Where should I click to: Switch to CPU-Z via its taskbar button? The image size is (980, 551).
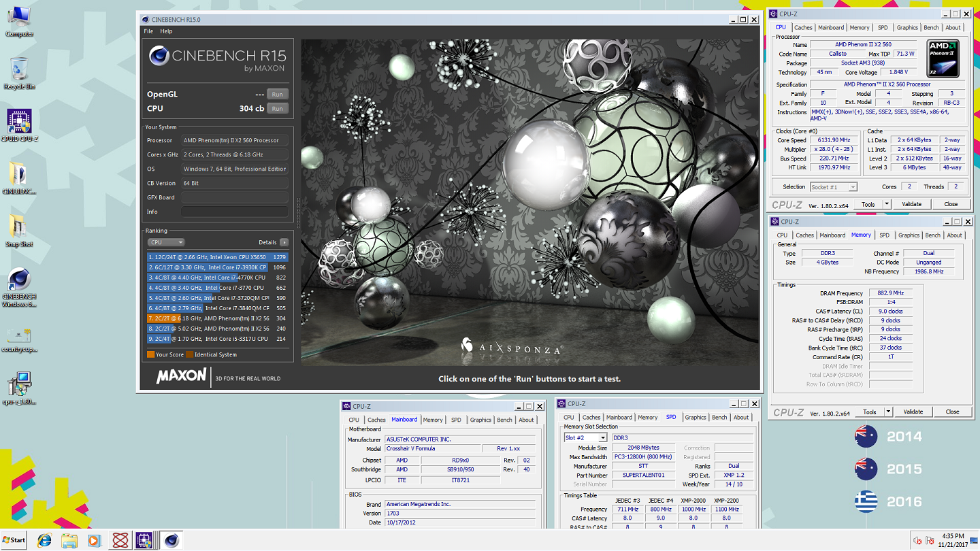(144, 540)
